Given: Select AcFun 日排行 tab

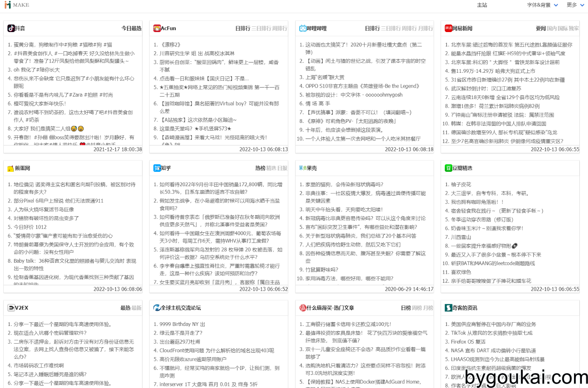Looking at the screenshot, I should click(x=243, y=28).
